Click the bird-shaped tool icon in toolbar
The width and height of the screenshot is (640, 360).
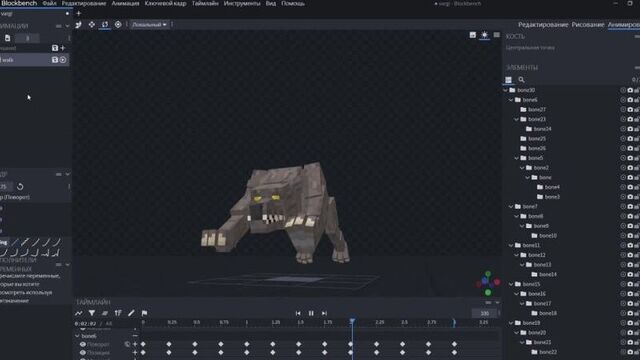click(78, 24)
